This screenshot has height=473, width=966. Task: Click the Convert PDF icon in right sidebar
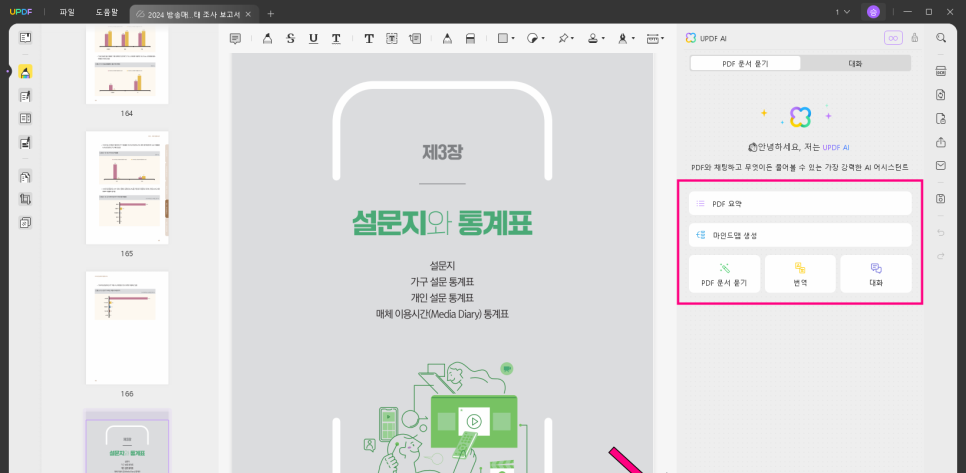click(941, 95)
